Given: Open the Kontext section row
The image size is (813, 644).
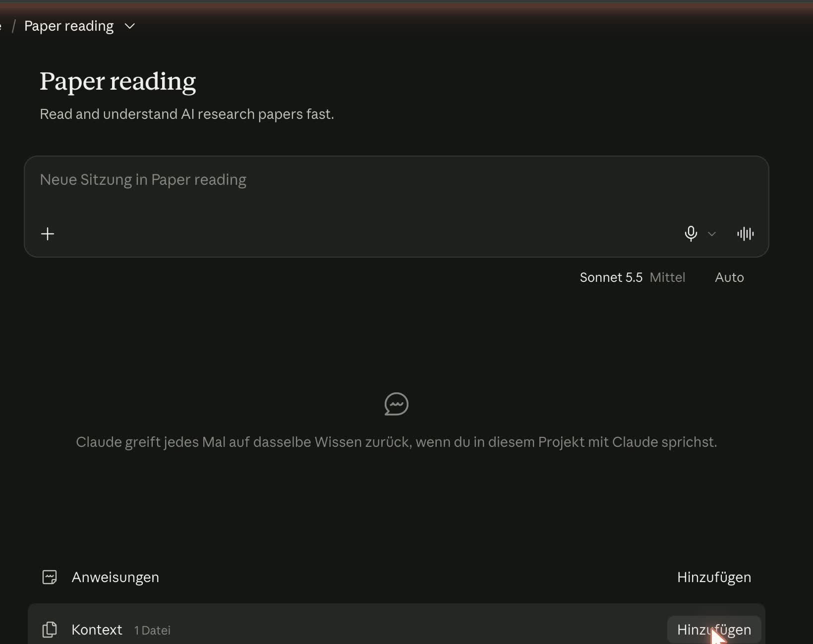Looking at the screenshot, I should (x=397, y=624).
